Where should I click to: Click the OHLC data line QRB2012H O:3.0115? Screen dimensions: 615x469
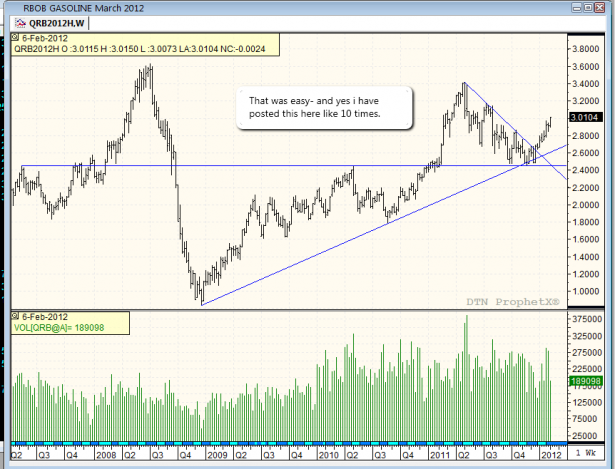140,49
